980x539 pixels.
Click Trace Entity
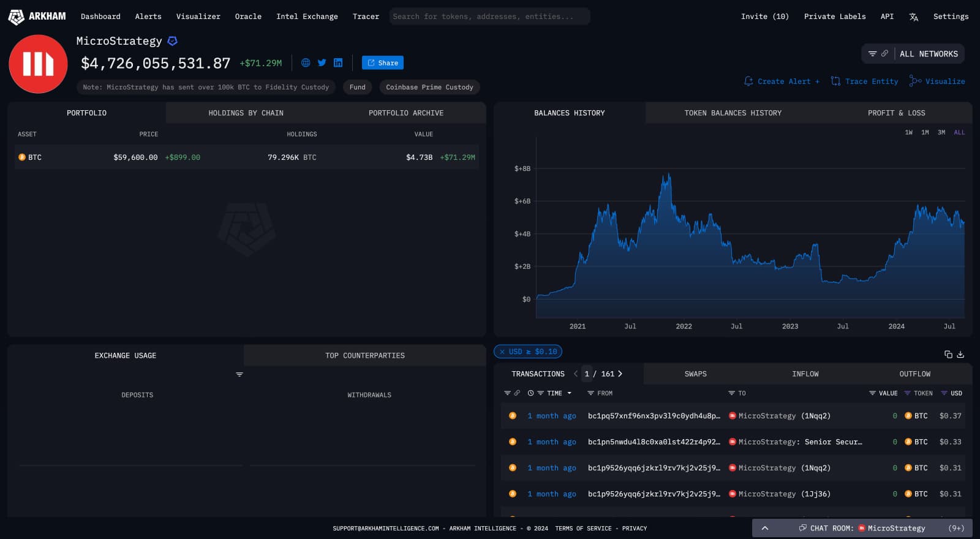[864, 81]
